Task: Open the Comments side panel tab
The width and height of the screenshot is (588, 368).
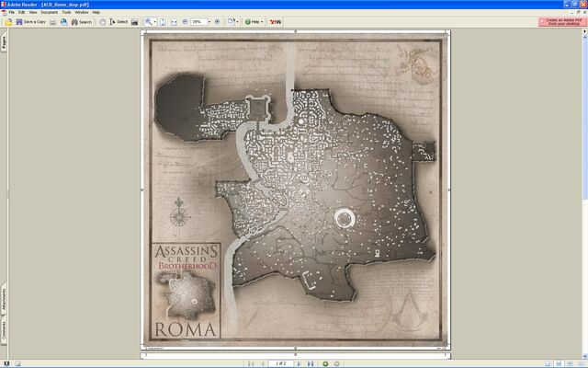Action: click(4, 330)
